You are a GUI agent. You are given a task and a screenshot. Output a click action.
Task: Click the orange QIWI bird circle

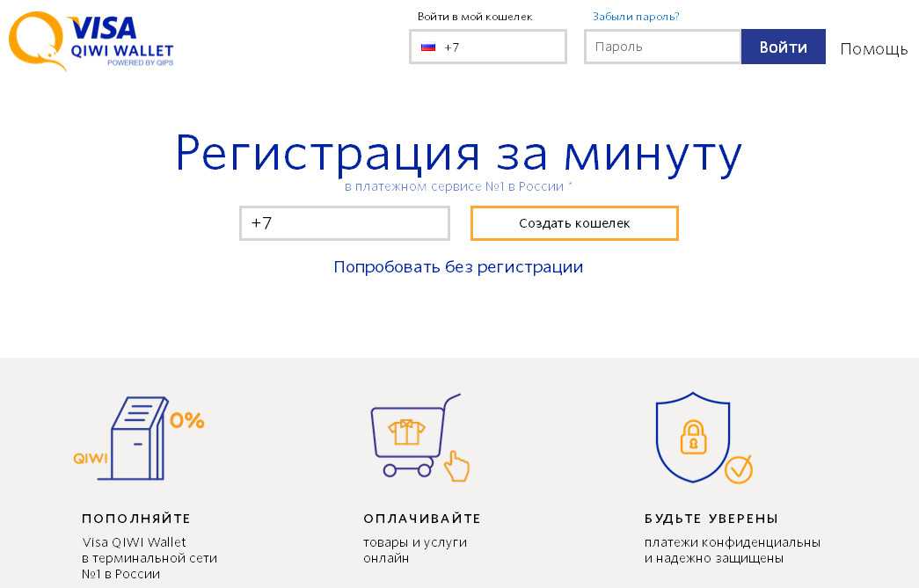(x=37, y=40)
